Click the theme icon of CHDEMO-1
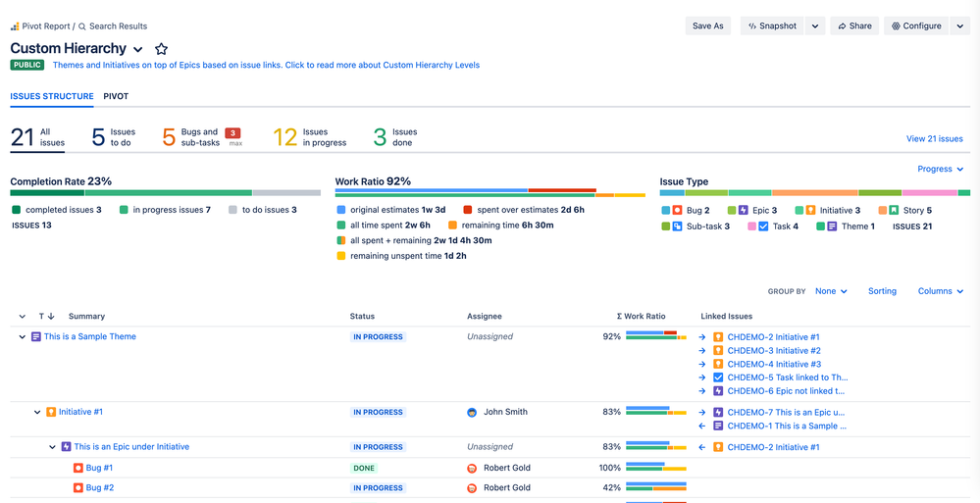 pos(718,427)
